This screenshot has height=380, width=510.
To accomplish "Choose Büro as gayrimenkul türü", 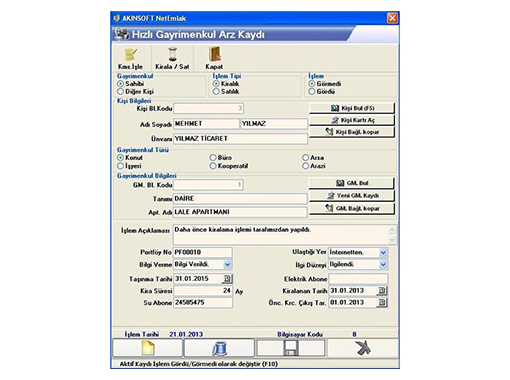I will [x=213, y=157].
